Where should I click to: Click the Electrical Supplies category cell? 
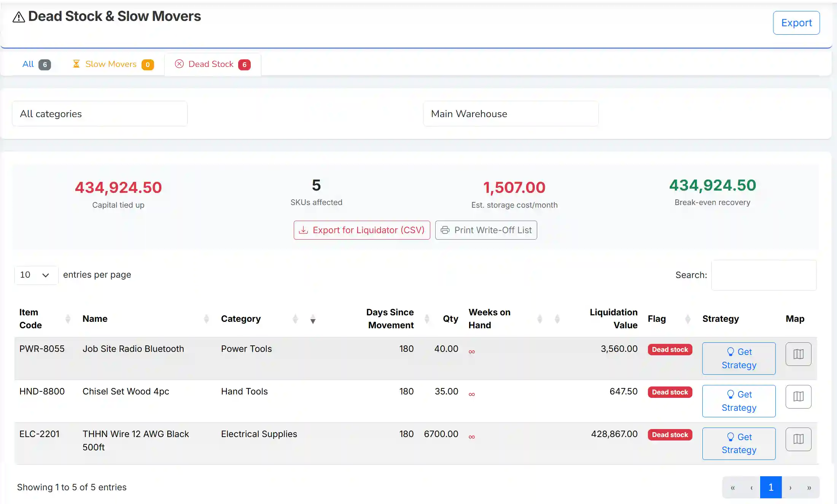(259, 434)
